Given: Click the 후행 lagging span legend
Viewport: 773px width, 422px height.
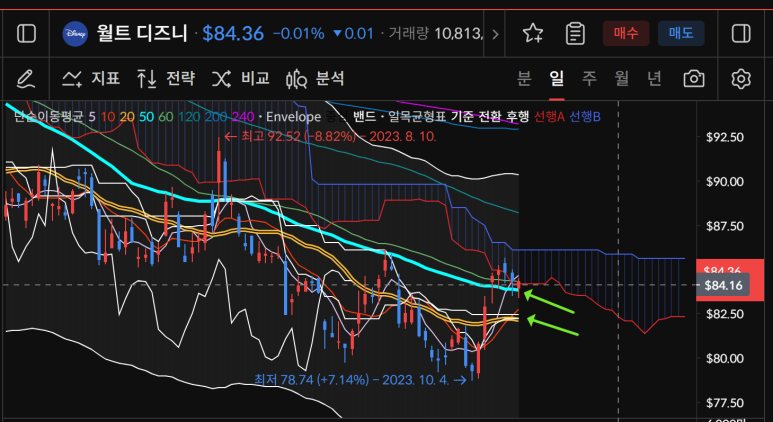Looking at the screenshot, I should tap(517, 117).
